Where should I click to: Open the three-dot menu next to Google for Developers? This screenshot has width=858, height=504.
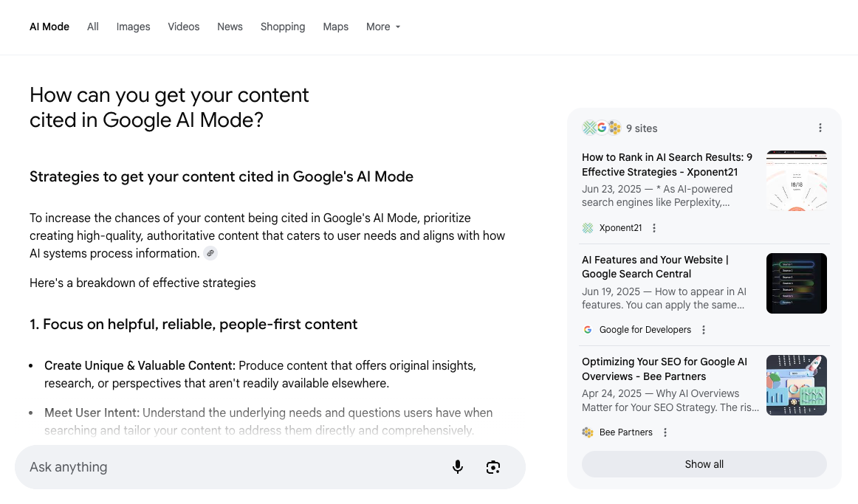click(x=704, y=330)
